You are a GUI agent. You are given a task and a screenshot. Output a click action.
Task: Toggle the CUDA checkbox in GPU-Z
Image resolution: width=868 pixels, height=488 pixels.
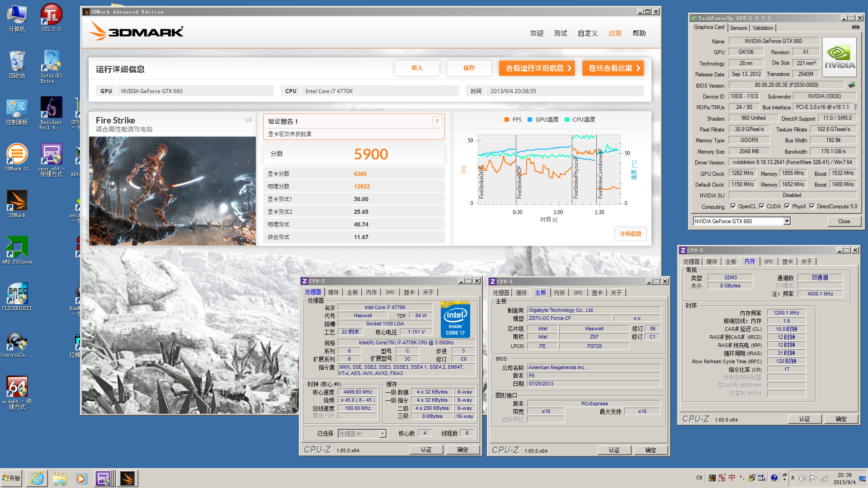point(762,206)
